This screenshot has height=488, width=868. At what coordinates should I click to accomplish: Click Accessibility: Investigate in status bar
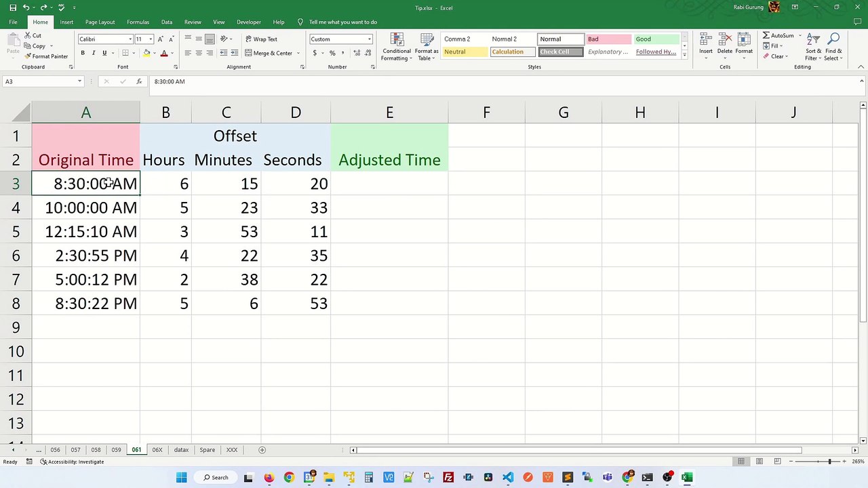[72, 462]
